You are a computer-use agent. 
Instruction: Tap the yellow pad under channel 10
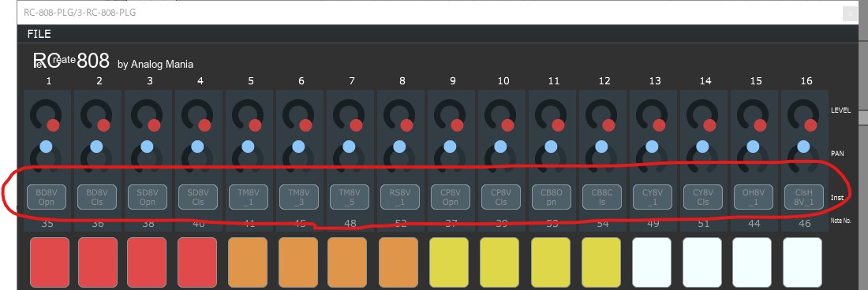(499, 263)
